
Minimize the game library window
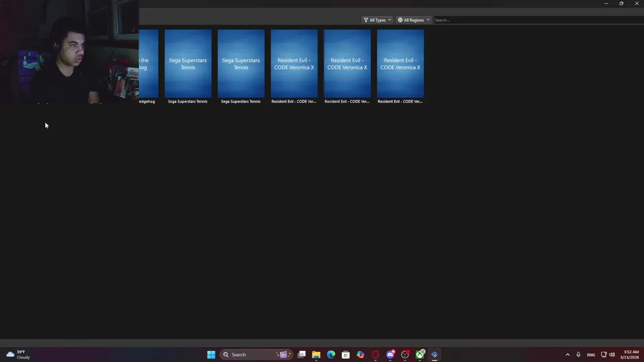pyautogui.click(x=606, y=4)
